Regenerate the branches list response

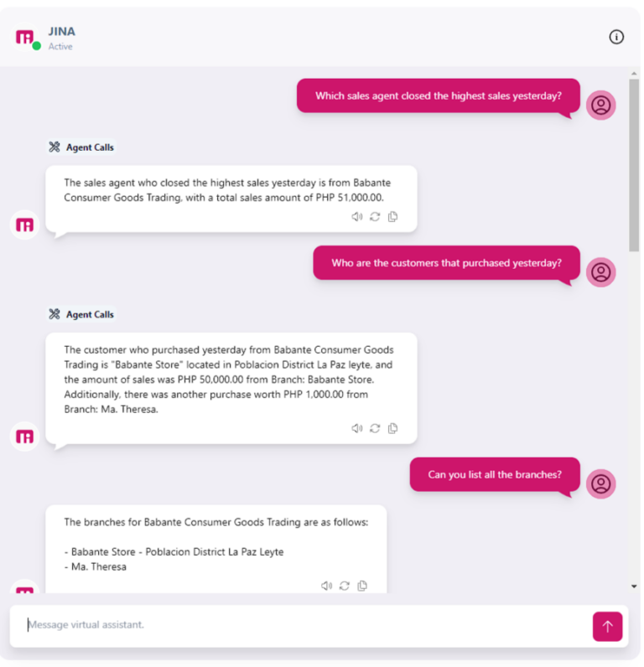point(345,586)
